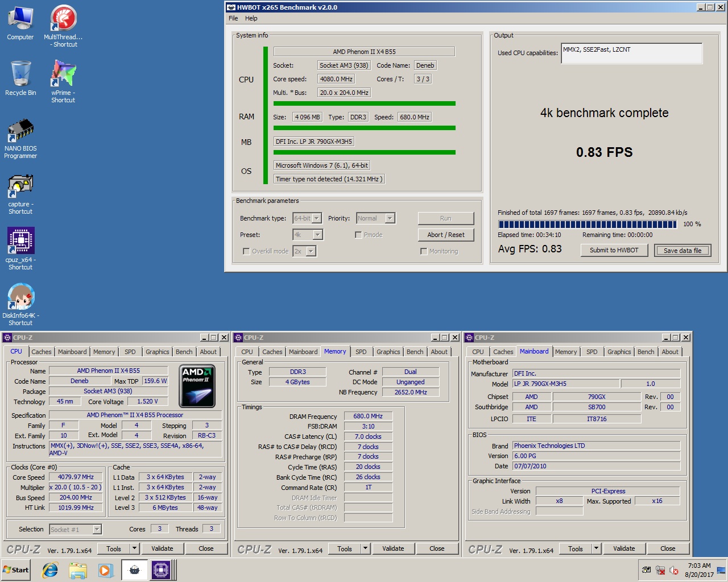Open the Socket #1 selection dropdown
Image resolution: width=728 pixels, height=582 pixels.
click(76, 530)
